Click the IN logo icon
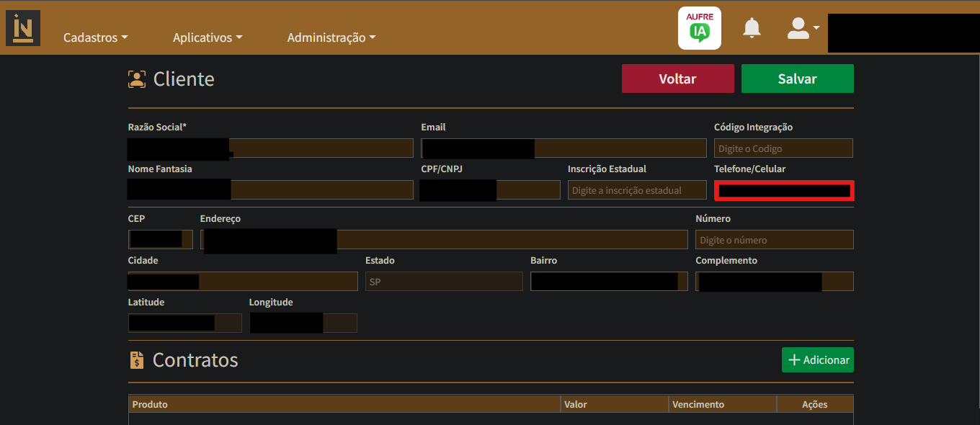This screenshot has width=980, height=425. pos(23,28)
